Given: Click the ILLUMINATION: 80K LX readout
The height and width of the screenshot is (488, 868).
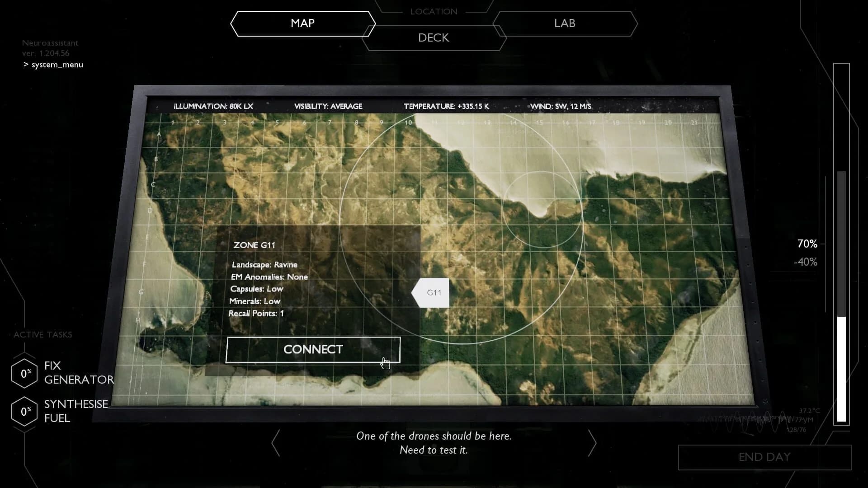Looking at the screenshot, I should click(x=213, y=106).
